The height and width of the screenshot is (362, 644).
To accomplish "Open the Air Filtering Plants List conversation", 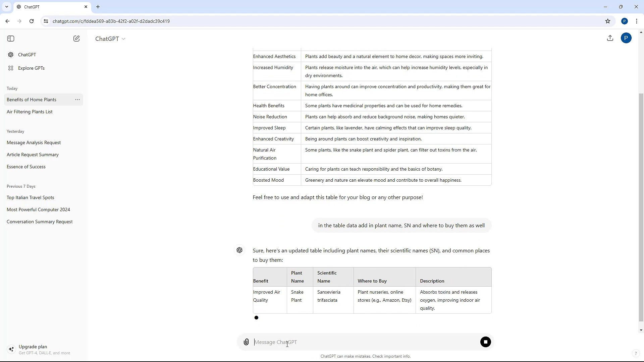I will pyautogui.click(x=30, y=111).
